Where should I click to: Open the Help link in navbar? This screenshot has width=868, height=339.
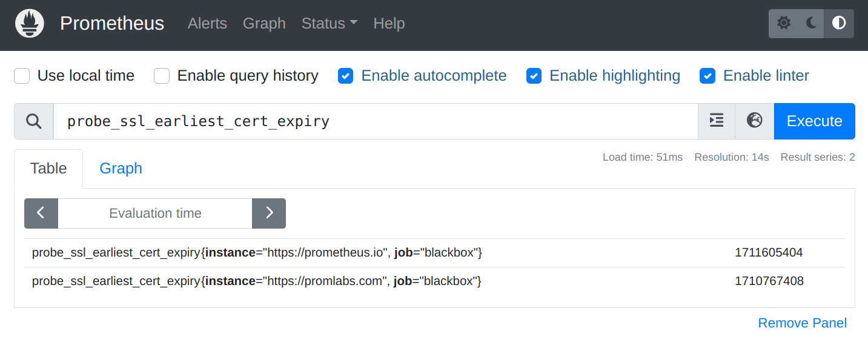point(389,24)
